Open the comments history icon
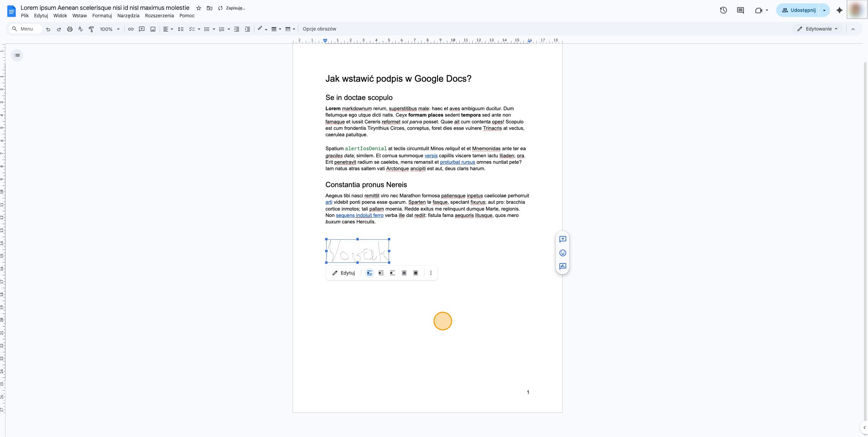868x437 pixels. click(x=741, y=10)
